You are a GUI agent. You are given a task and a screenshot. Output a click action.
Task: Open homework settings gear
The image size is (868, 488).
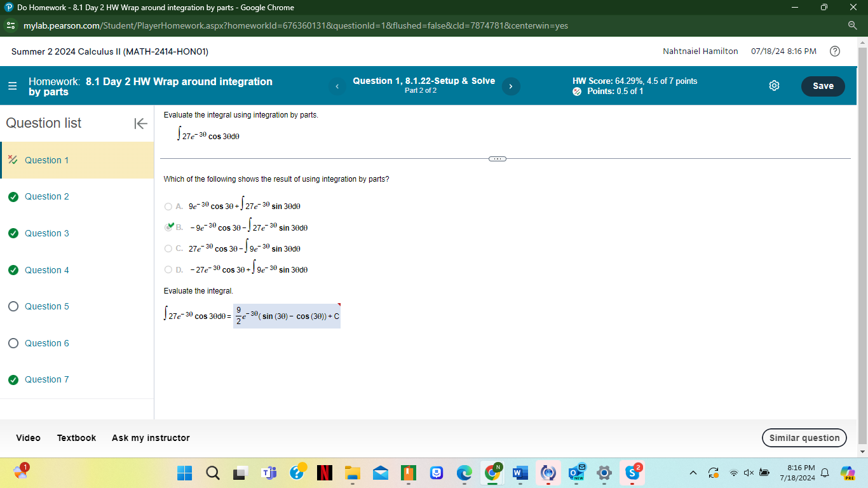point(774,86)
